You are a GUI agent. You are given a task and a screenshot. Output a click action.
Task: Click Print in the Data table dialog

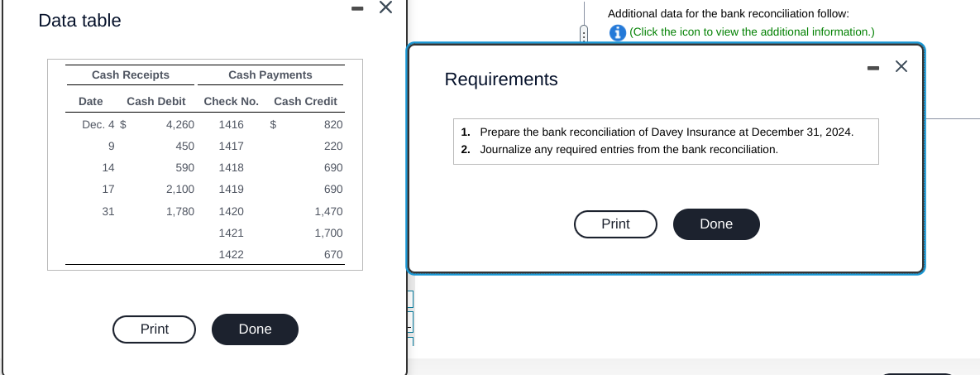coord(155,329)
